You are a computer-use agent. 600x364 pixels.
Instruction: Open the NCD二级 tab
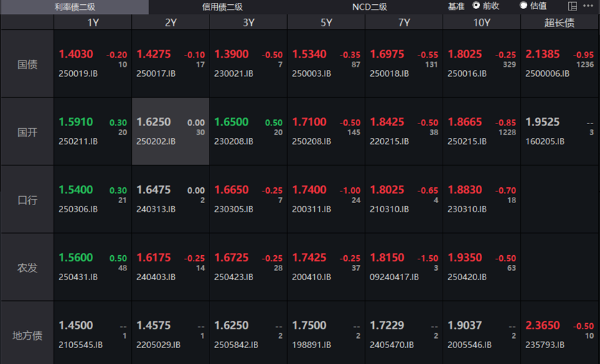[369, 7]
